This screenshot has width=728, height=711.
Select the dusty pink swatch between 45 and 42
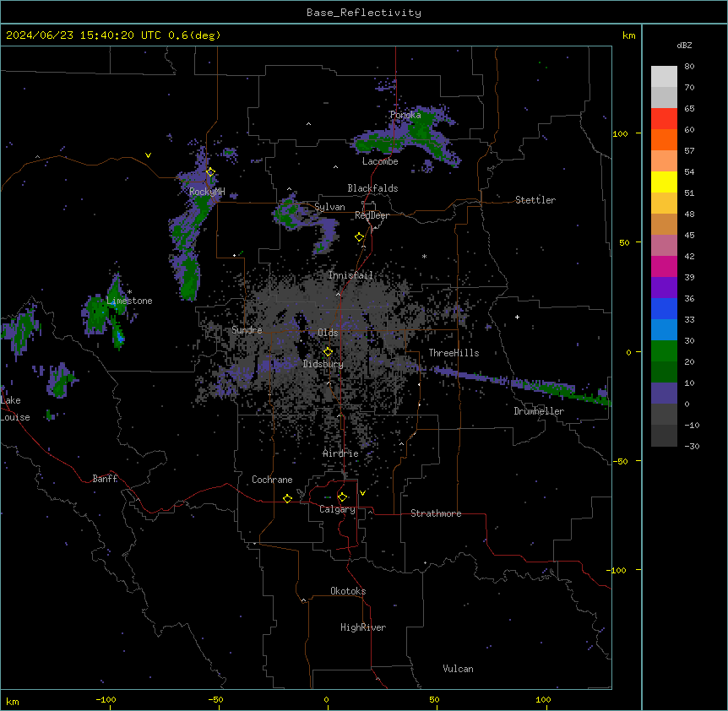pos(664,246)
